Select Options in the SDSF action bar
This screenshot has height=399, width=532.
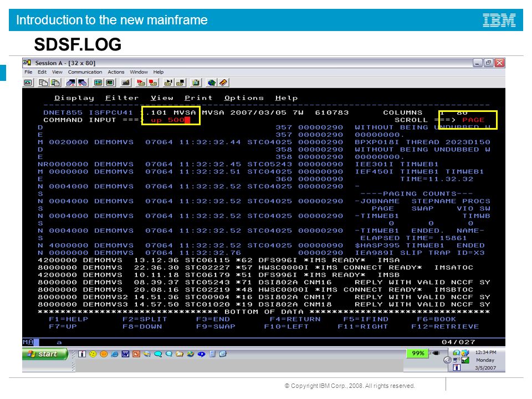coord(244,98)
